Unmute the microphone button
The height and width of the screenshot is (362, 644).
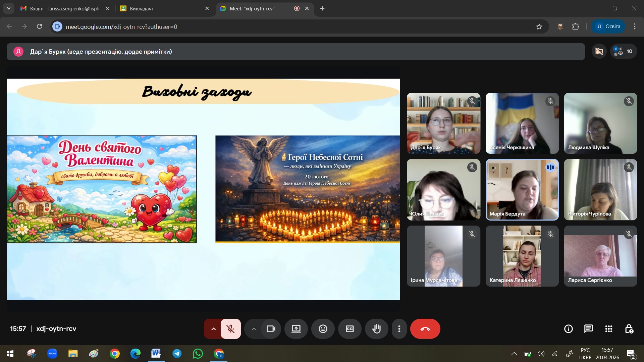tap(230, 329)
